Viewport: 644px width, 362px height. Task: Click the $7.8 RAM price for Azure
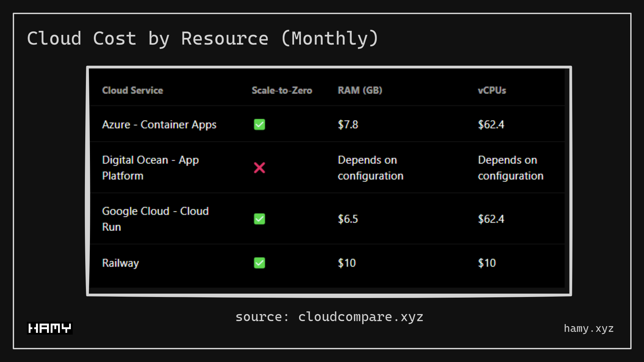348,124
